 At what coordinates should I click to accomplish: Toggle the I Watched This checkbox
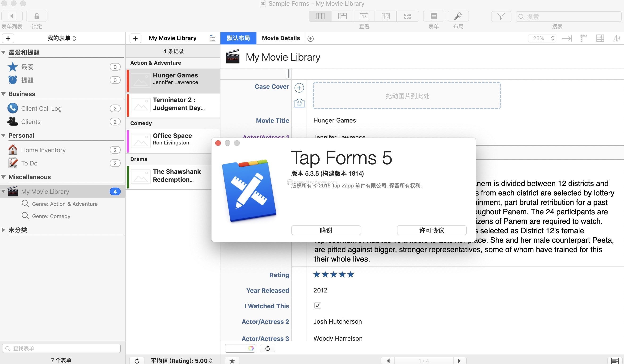[317, 305]
